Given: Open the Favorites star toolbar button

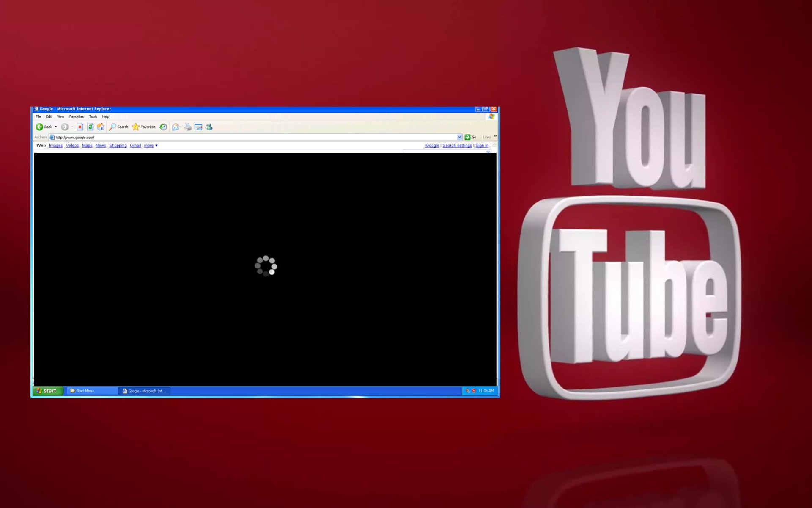Looking at the screenshot, I should (x=144, y=127).
